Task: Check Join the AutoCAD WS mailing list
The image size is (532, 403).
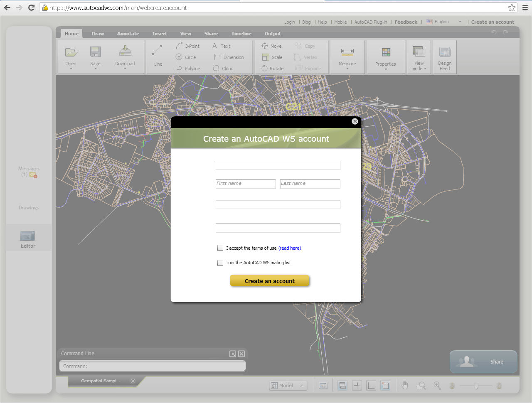Action: point(220,263)
